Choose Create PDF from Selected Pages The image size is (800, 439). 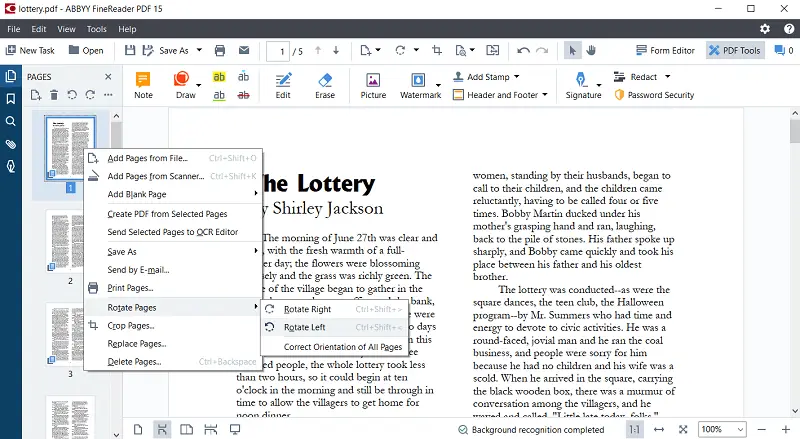coord(172,214)
